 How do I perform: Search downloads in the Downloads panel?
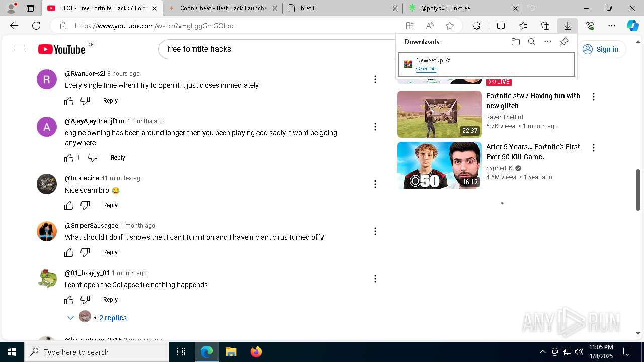point(531,42)
